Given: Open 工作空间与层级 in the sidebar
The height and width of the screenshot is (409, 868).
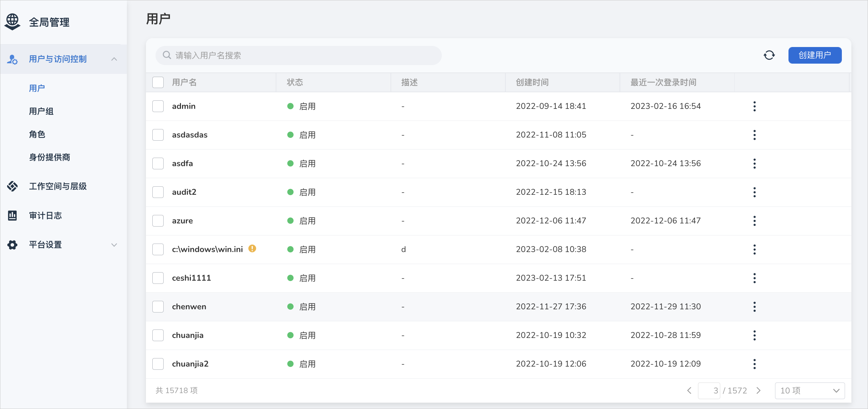Looking at the screenshot, I should 58,186.
